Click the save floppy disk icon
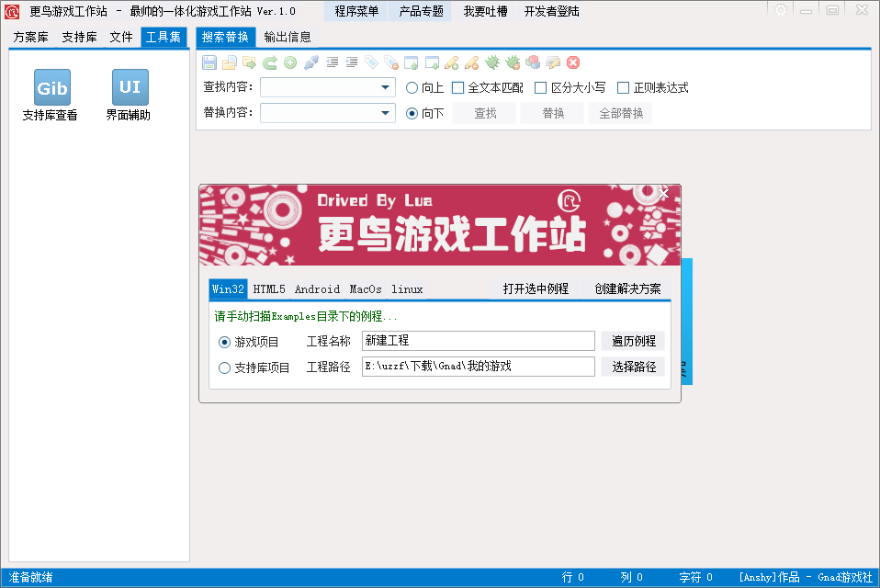Image resolution: width=880 pixels, height=588 pixels. [x=209, y=62]
